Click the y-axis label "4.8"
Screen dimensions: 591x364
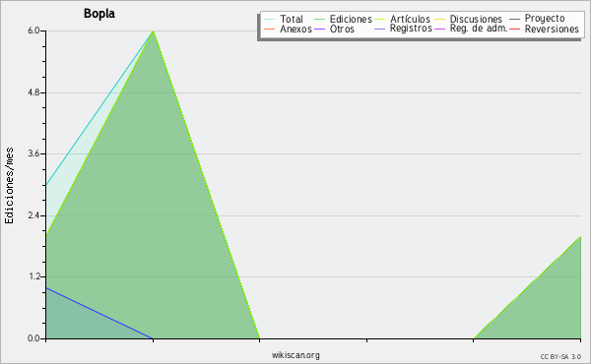(x=33, y=92)
